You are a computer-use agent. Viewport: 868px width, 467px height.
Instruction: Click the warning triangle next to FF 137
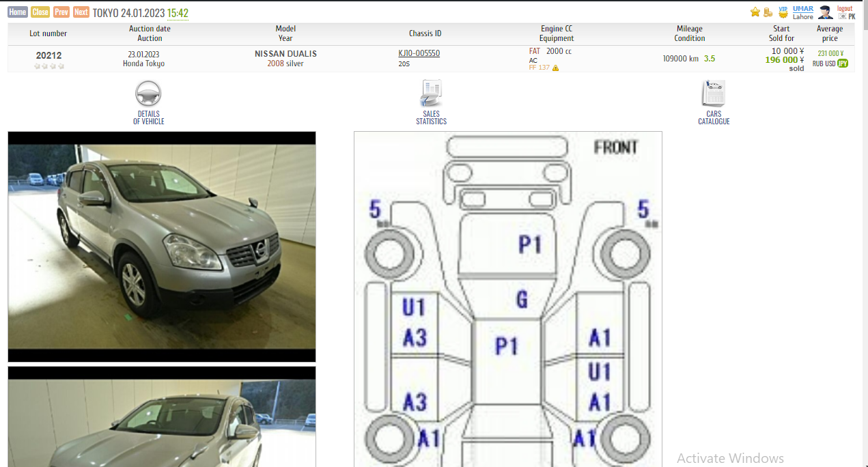pyautogui.click(x=556, y=68)
